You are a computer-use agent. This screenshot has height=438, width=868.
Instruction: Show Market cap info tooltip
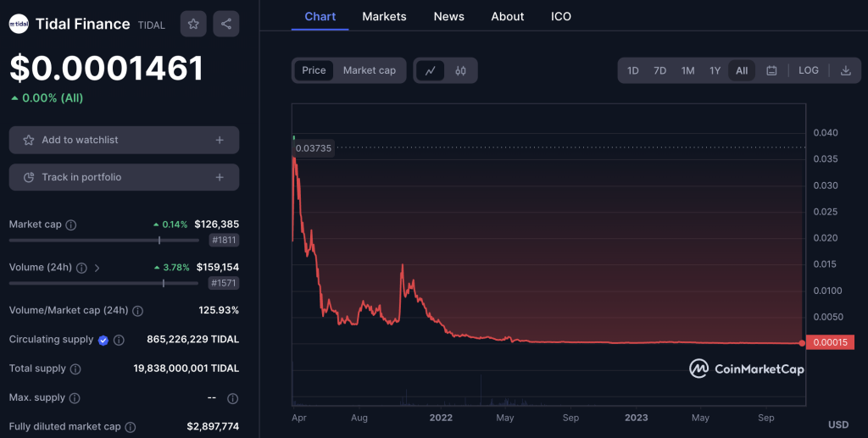[71, 225]
